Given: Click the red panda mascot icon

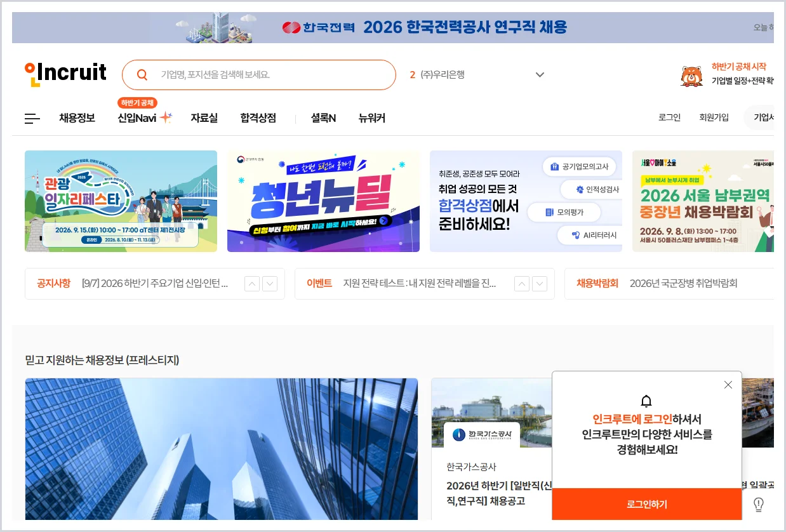Looking at the screenshot, I should coord(691,76).
